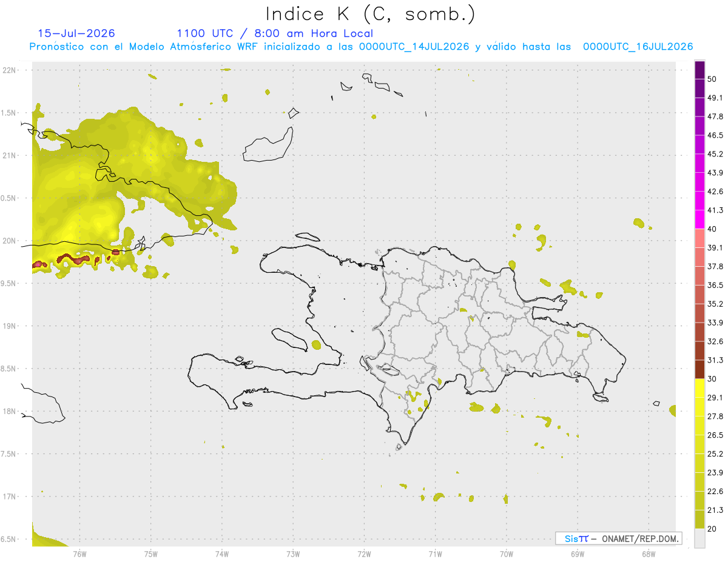Click the legend value "43.9"

click(715, 173)
